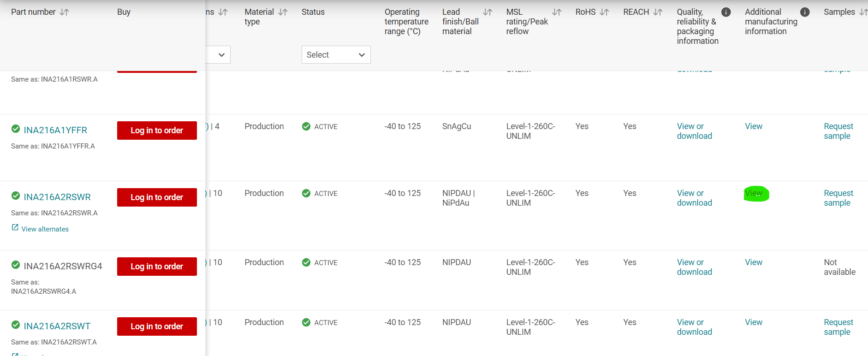Click the Status column header
The width and height of the screenshot is (868, 356).
click(x=313, y=12)
